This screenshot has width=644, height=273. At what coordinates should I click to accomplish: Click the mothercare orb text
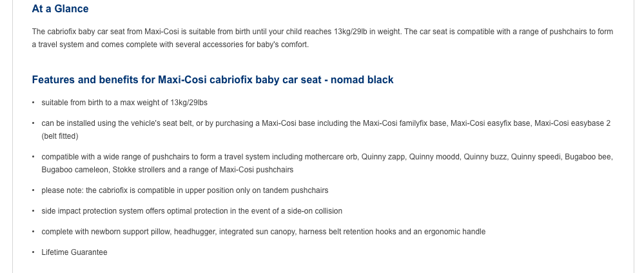(x=331, y=157)
